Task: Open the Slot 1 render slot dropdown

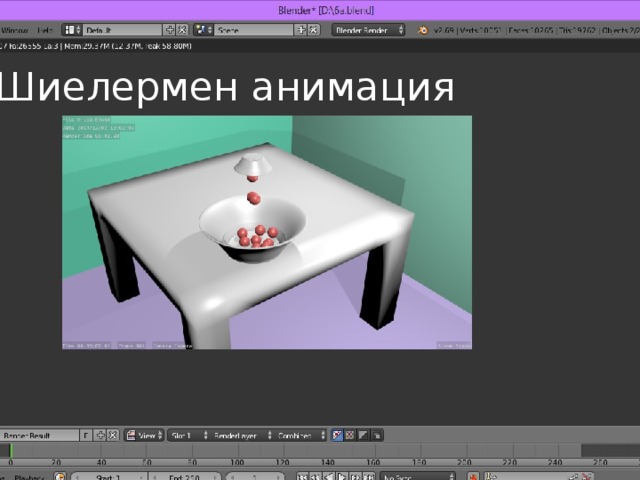Action: point(189,436)
